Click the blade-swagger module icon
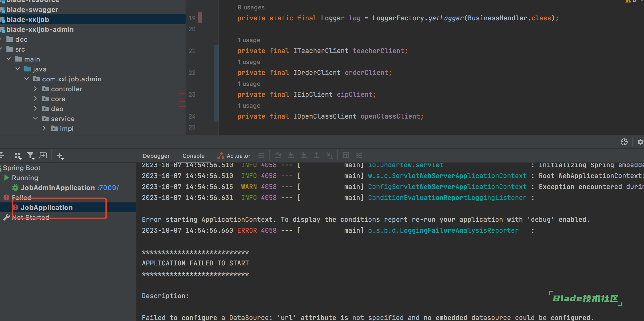This screenshot has height=321, width=644. point(2,10)
